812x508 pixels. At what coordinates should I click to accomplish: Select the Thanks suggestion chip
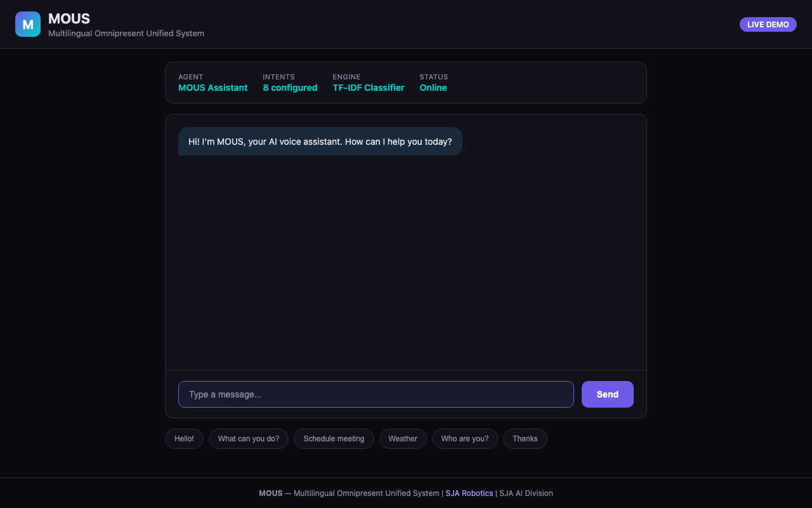(525, 439)
